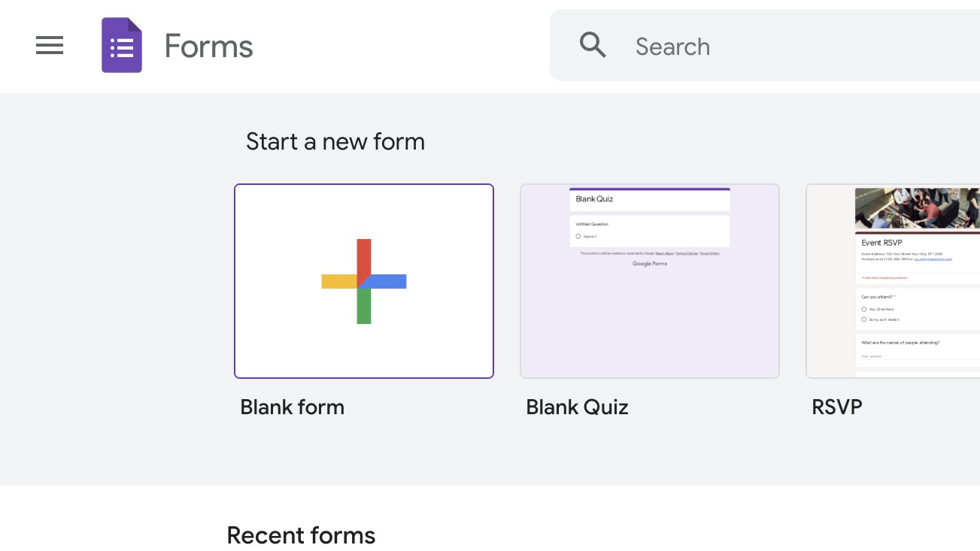The image size is (980, 551).
Task: Open the hamburger main menu
Action: coord(50,46)
